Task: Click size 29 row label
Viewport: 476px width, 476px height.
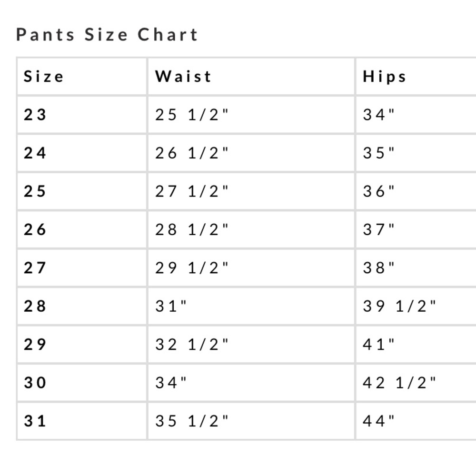Action: [35, 344]
